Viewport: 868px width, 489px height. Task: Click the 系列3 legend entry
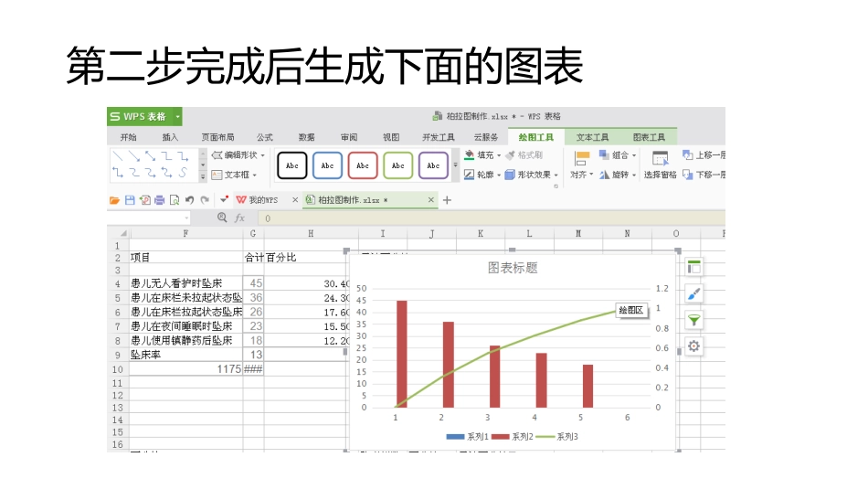click(557, 437)
